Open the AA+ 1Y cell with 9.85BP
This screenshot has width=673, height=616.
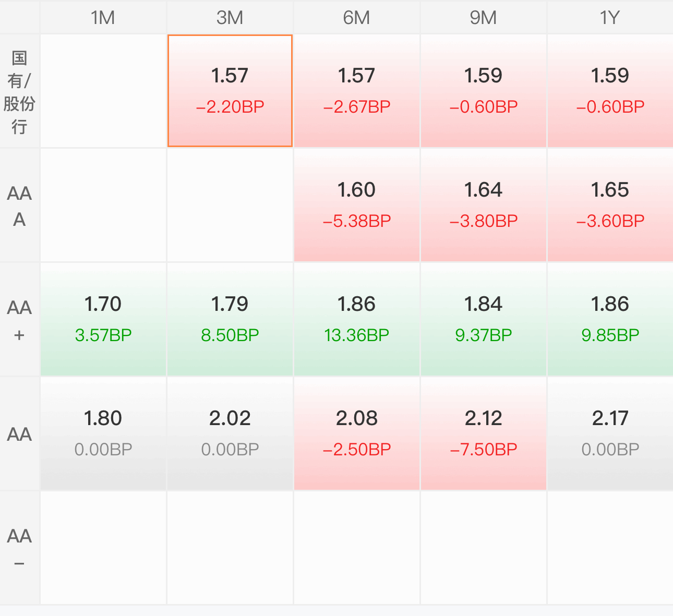pyautogui.click(x=610, y=320)
